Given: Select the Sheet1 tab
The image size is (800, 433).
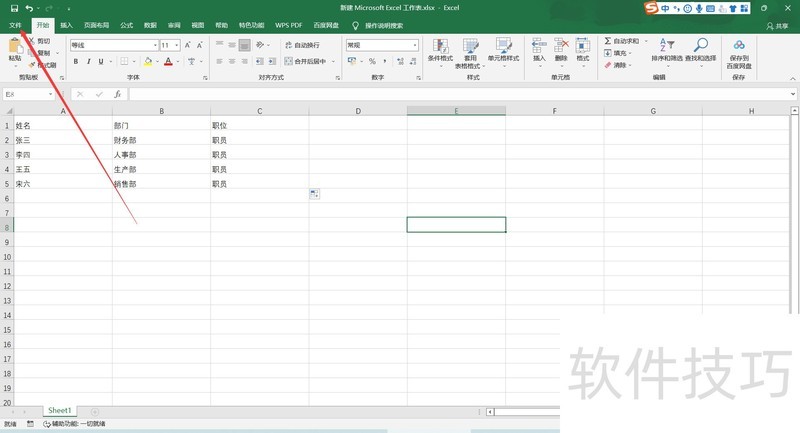Looking at the screenshot, I should click(59, 411).
